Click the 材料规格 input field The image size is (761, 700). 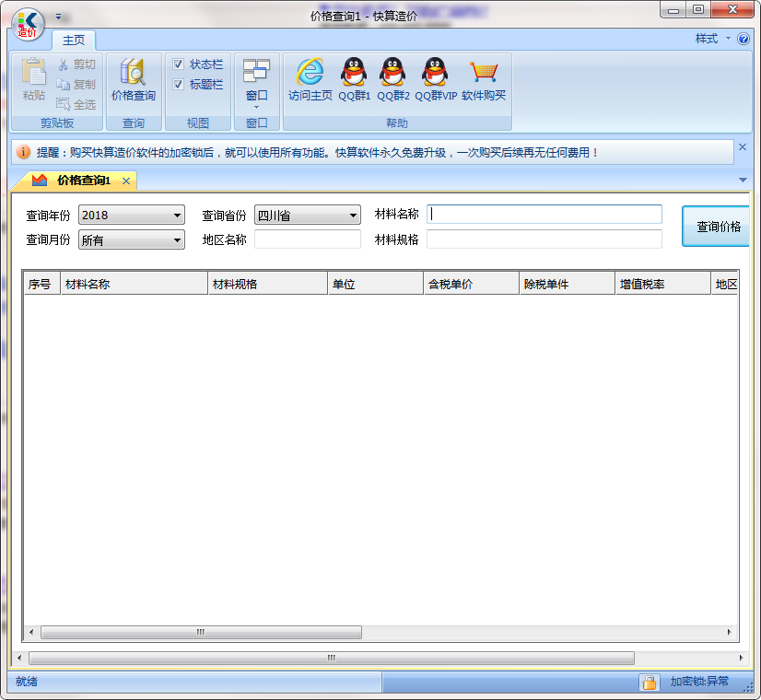tap(544, 239)
